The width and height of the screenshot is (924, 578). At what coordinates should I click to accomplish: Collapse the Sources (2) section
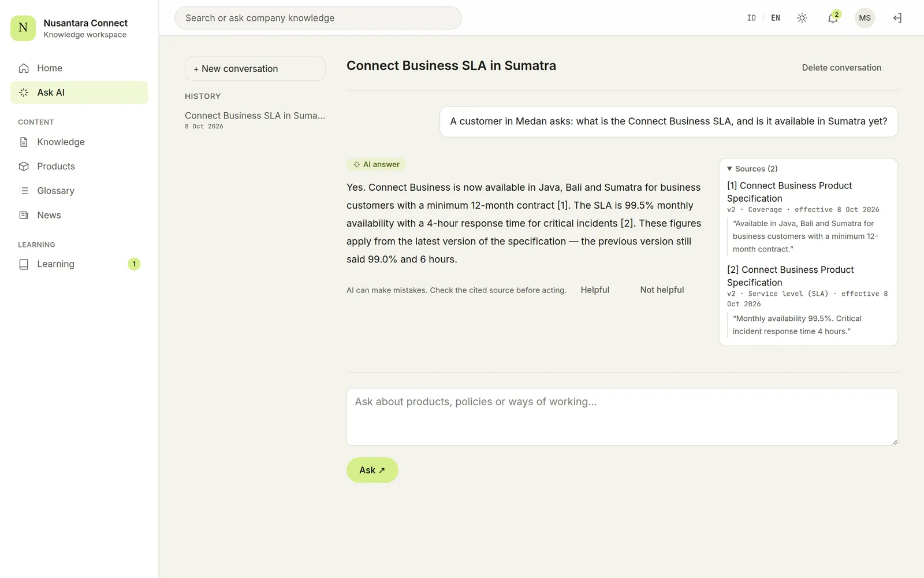pos(752,169)
